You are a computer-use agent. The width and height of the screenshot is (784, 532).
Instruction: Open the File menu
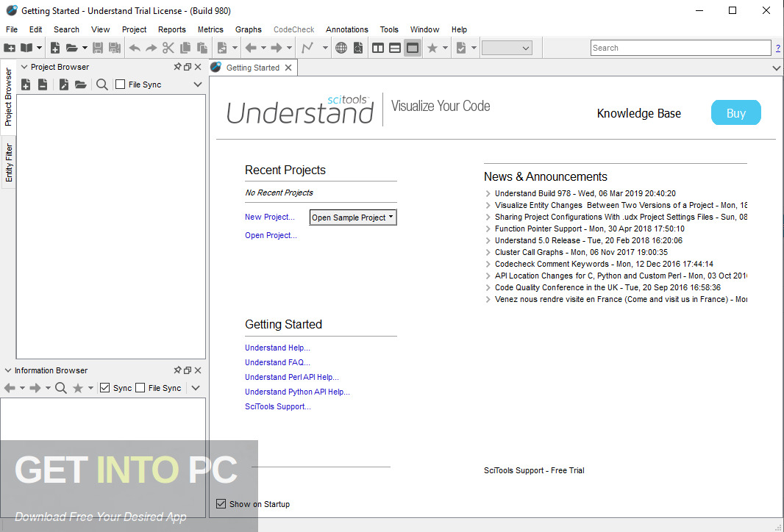coord(12,29)
